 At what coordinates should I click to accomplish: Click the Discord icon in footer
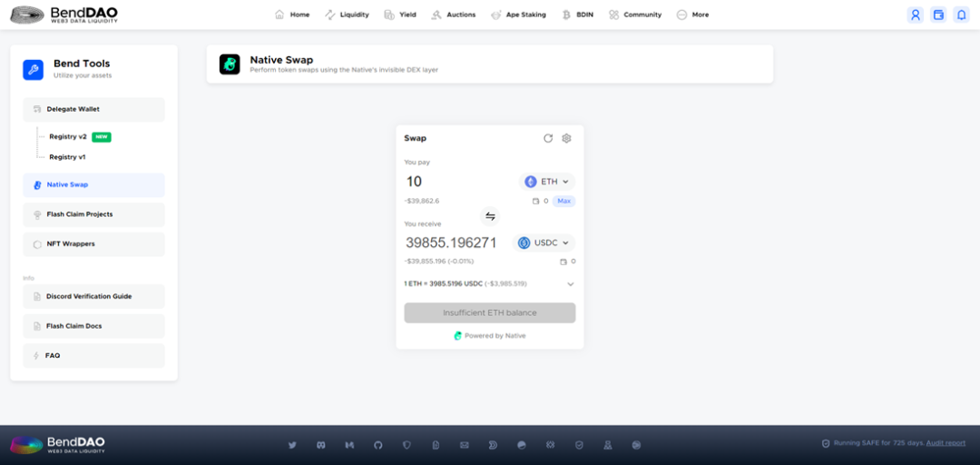(x=320, y=445)
